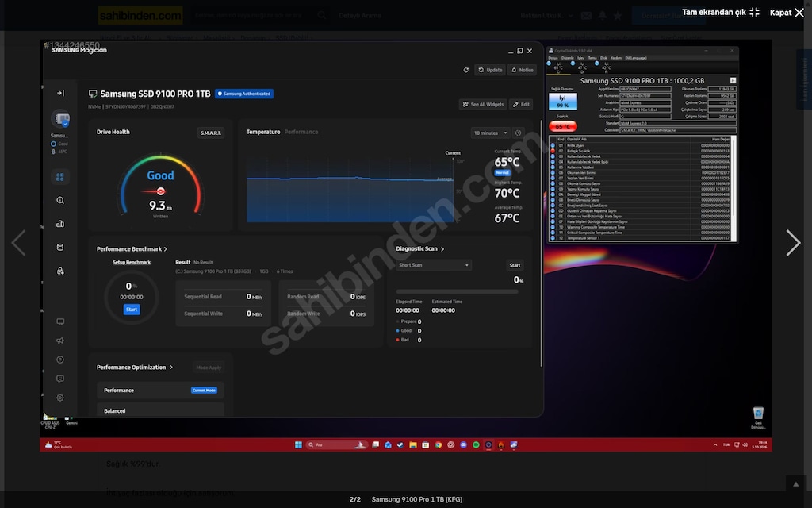The height and width of the screenshot is (508, 812).
Task: Select the Balanced mode option
Action: click(160, 410)
